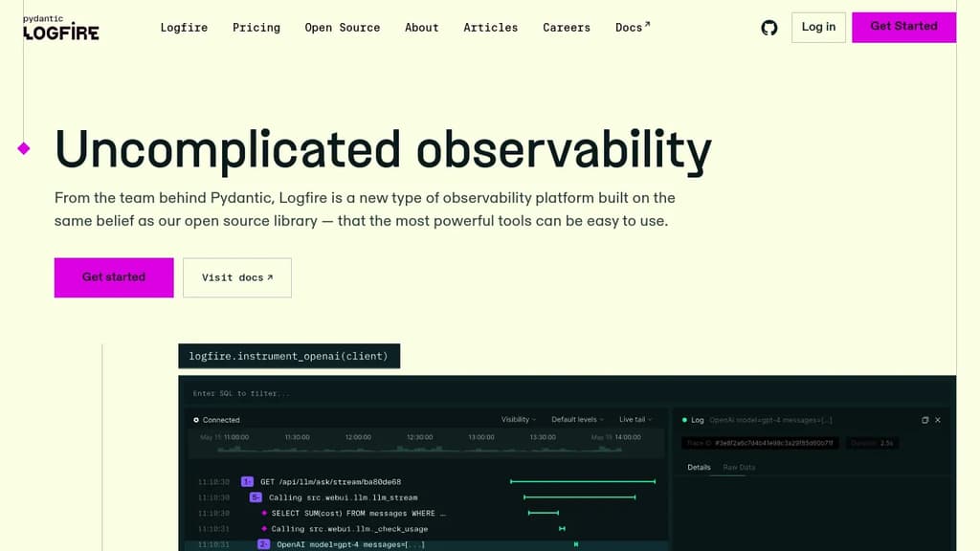
Task: Open the Pydantic Logfire GitHub repository icon
Action: click(769, 27)
